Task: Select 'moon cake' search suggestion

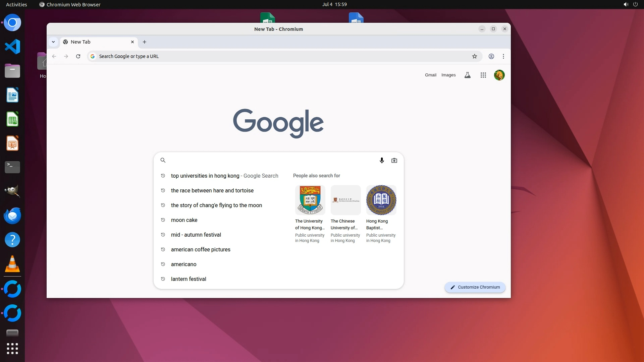Action: click(184, 220)
